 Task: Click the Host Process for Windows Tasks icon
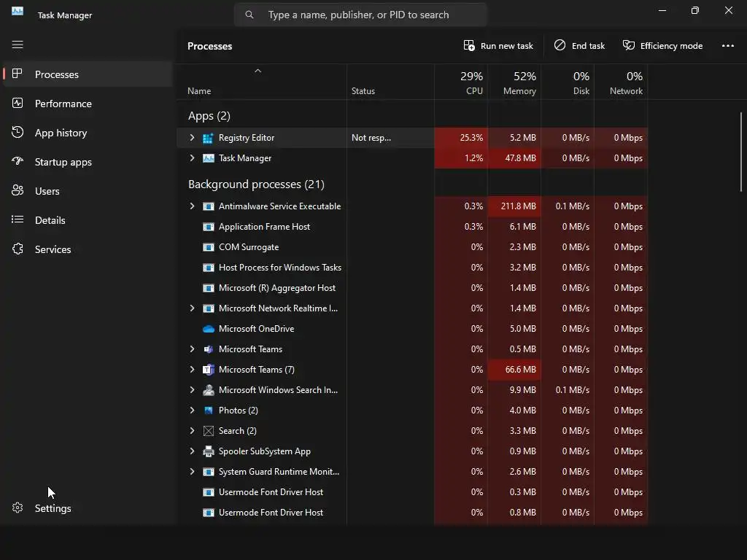pos(208,268)
